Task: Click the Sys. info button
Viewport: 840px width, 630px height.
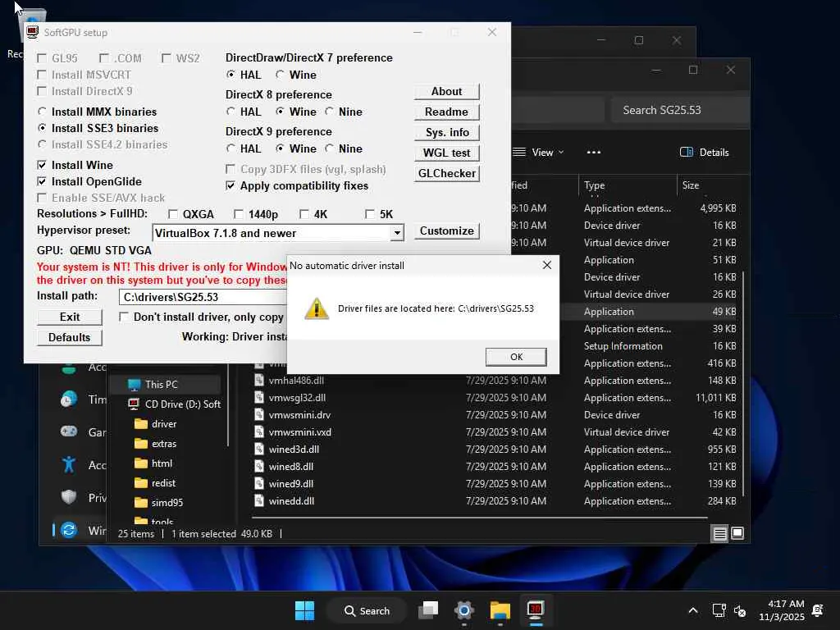Action: [x=446, y=132]
